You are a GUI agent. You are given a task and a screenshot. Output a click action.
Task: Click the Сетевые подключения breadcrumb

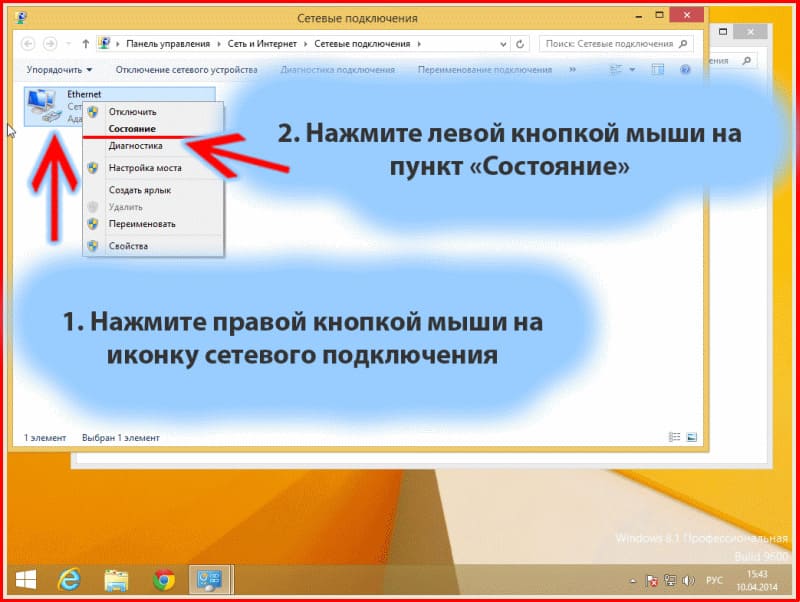(362, 44)
